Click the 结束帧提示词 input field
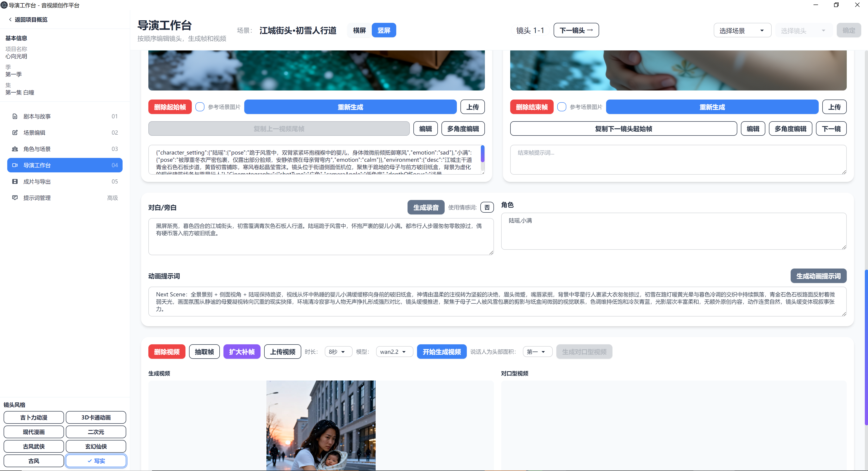868x471 pixels. 678,160
